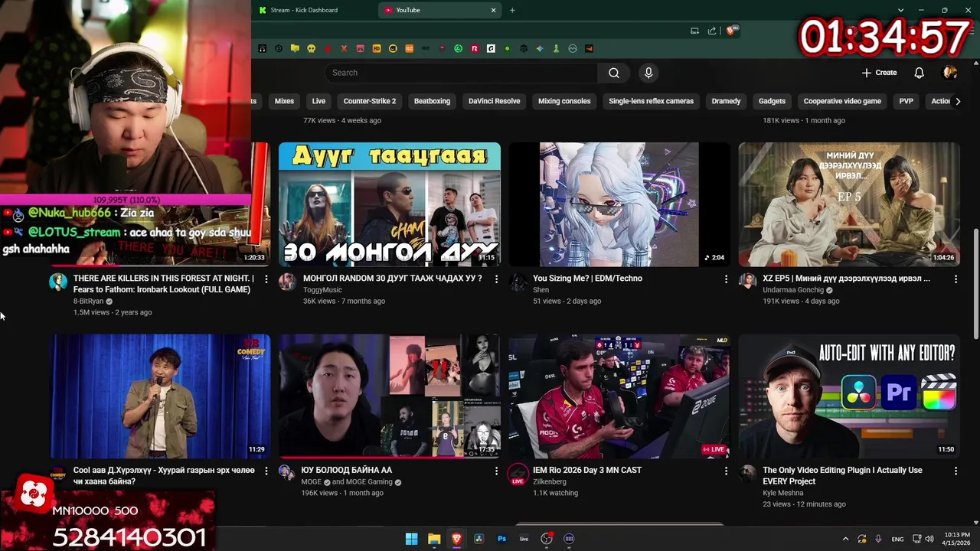
Task: Close the YouTube tab
Action: click(x=493, y=10)
